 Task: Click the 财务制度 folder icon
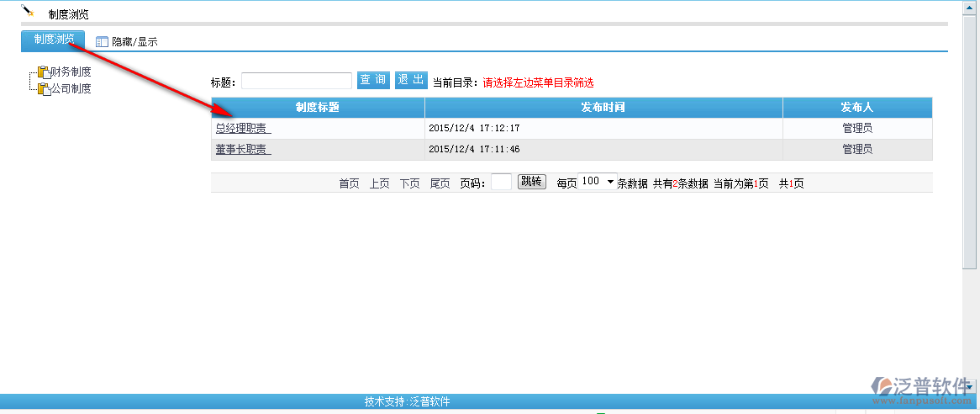[x=44, y=72]
